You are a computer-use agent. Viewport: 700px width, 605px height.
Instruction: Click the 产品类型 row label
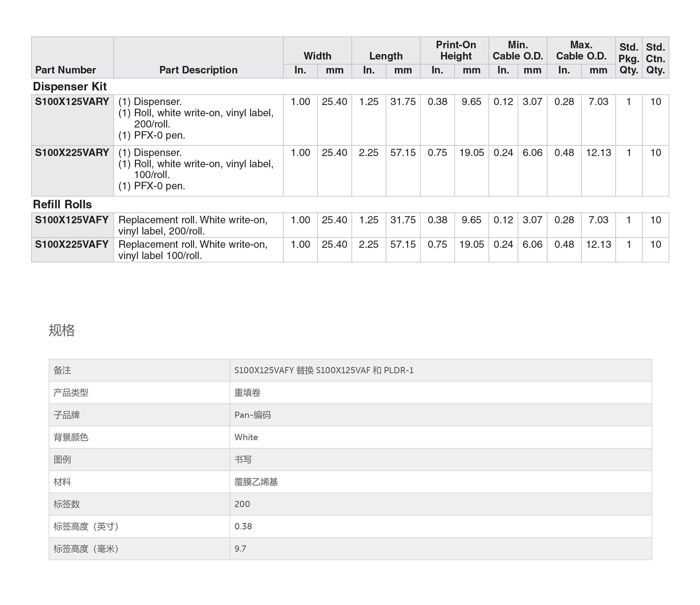tap(71, 393)
